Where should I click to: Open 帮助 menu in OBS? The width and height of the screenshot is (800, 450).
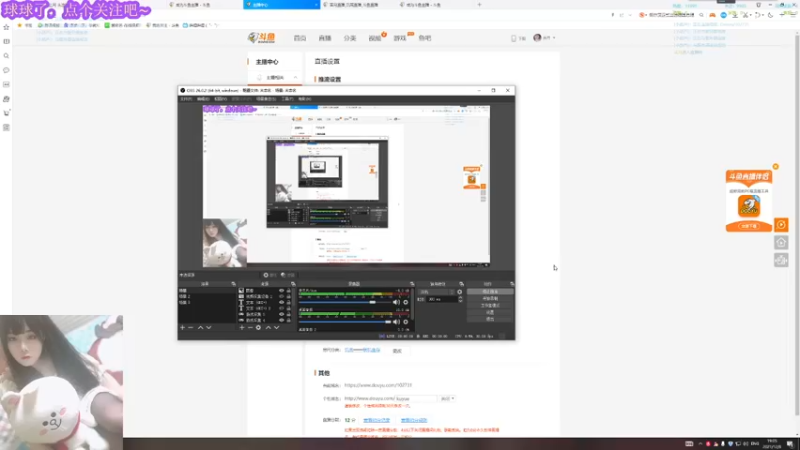tap(305, 99)
